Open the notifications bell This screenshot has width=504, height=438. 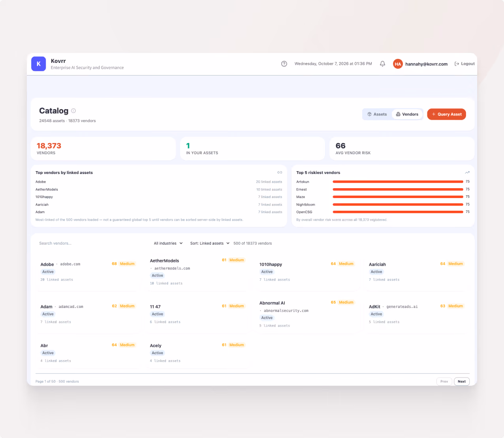tap(382, 64)
